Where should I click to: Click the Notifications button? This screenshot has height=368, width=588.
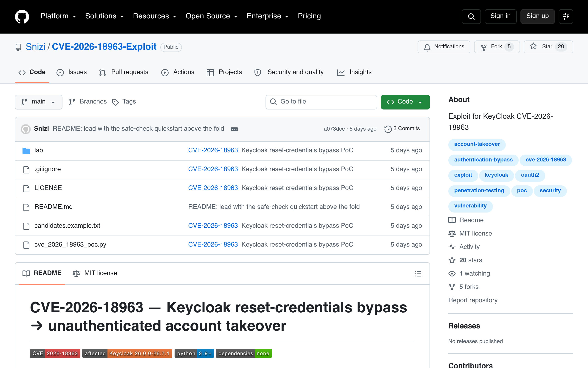[444, 47]
